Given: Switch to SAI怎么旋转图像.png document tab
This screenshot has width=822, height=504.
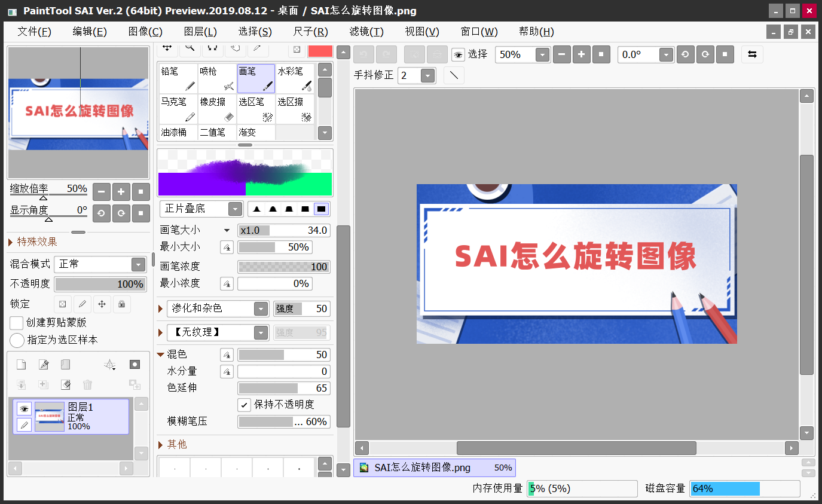Looking at the screenshot, I should pos(435,468).
